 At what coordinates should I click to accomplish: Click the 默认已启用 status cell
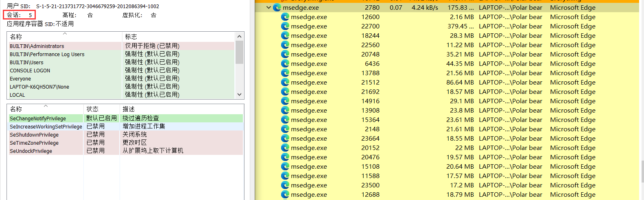(x=102, y=118)
